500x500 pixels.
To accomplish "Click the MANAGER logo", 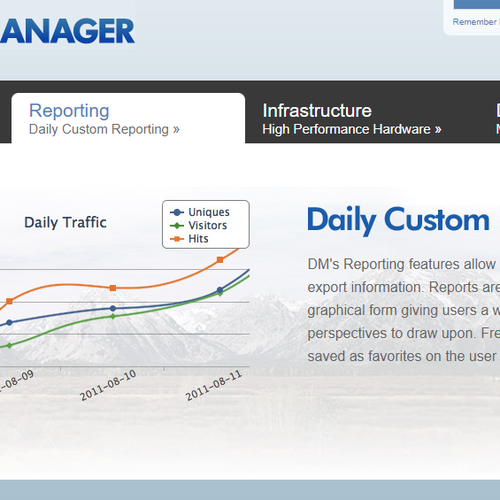I will pos(67,31).
